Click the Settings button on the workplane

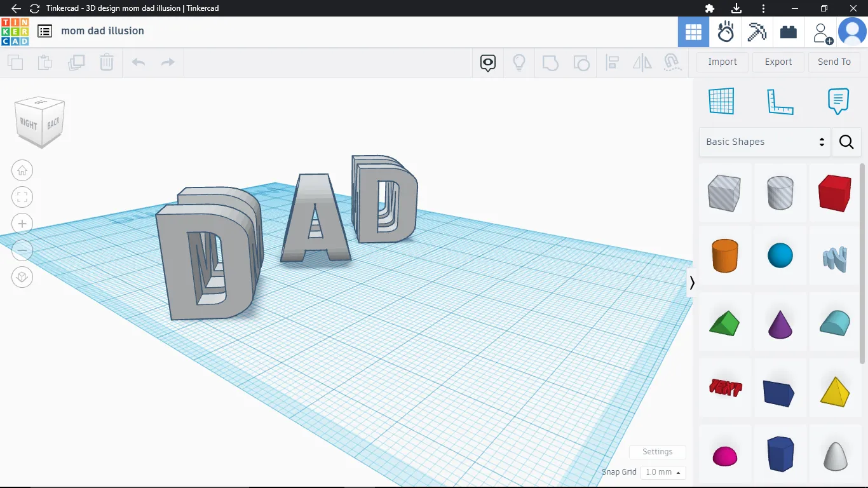coord(657,452)
